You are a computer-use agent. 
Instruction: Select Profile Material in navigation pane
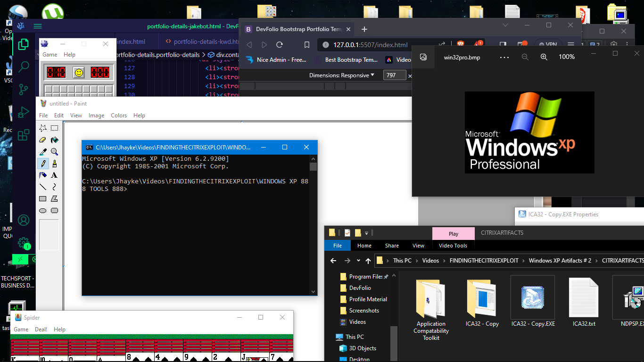368,299
